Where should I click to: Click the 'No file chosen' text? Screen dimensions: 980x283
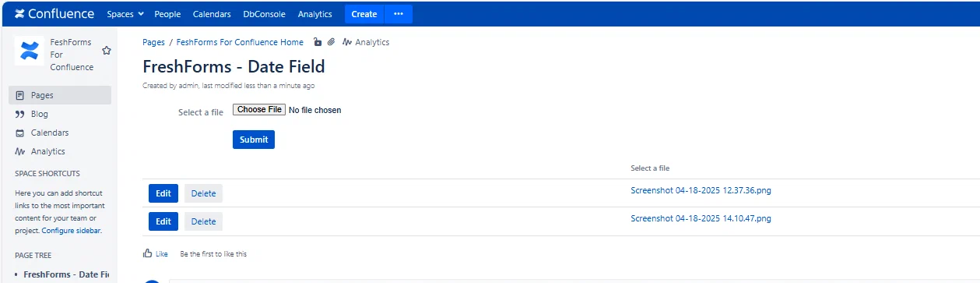314,110
